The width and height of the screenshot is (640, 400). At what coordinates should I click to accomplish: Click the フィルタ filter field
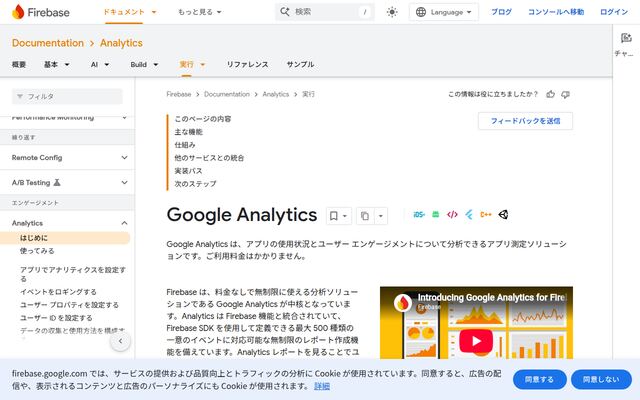point(67,96)
